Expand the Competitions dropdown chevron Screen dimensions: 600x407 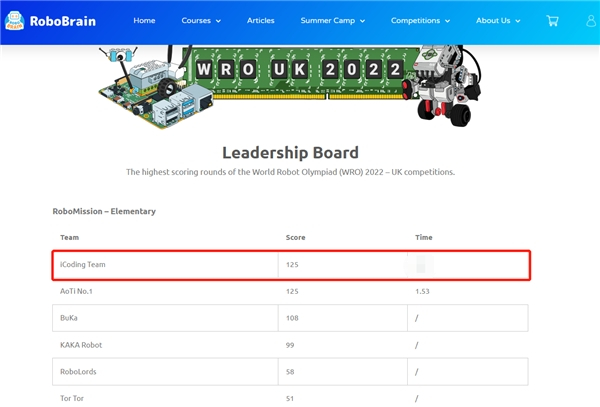click(x=447, y=21)
